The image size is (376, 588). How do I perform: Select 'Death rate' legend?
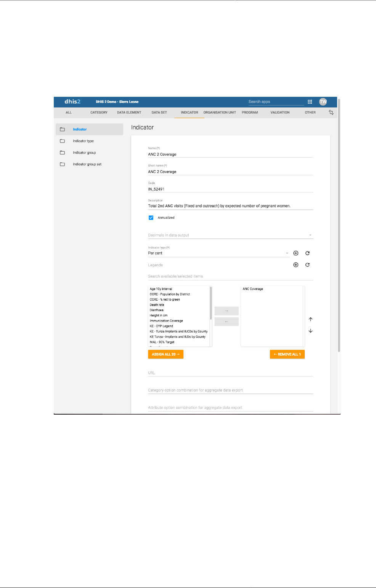click(x=157, y=305)
